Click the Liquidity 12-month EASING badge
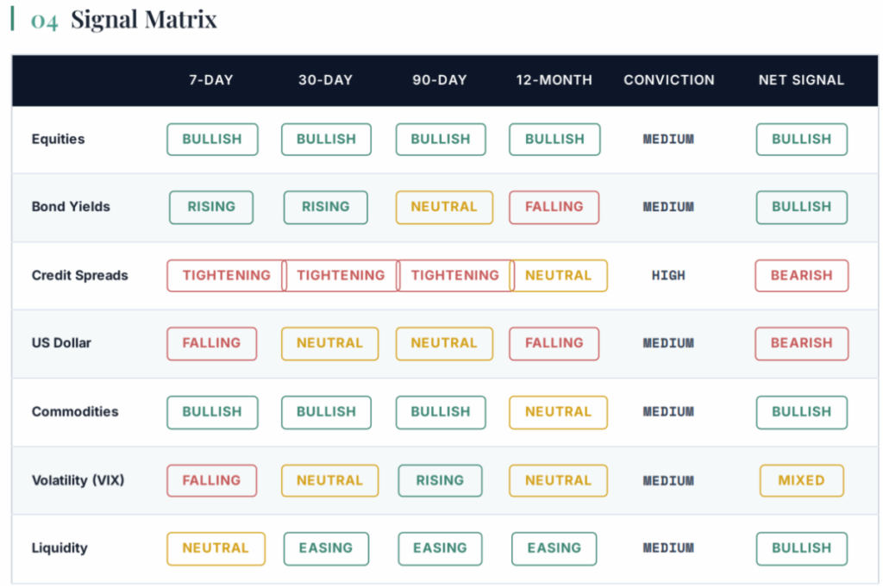Image resolution: width=883 pixels, height=588 pixels. (554, 548)
